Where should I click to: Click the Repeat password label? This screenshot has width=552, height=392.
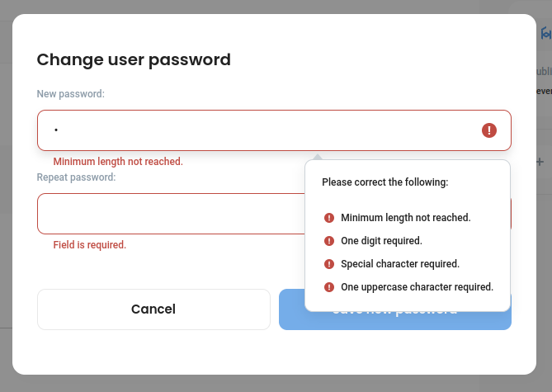pyautogui.click(x=76, y=177)
